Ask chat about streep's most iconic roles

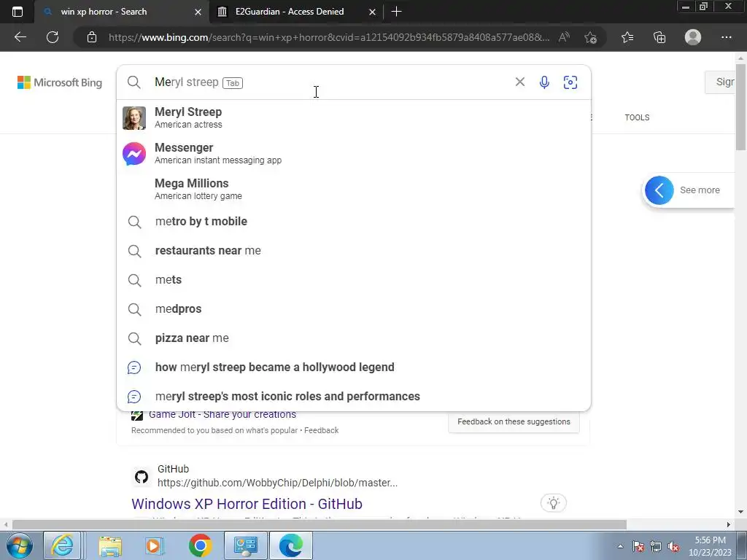354,396
